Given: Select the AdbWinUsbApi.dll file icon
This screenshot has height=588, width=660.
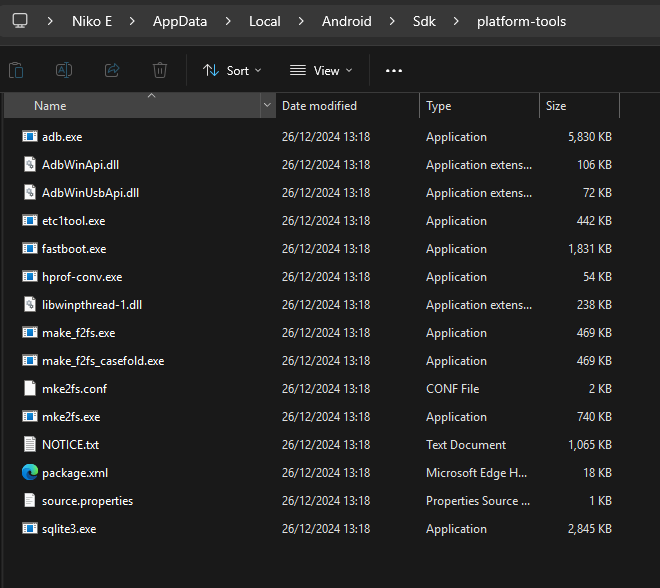Looking at the screenshot, I should [30, 192].
